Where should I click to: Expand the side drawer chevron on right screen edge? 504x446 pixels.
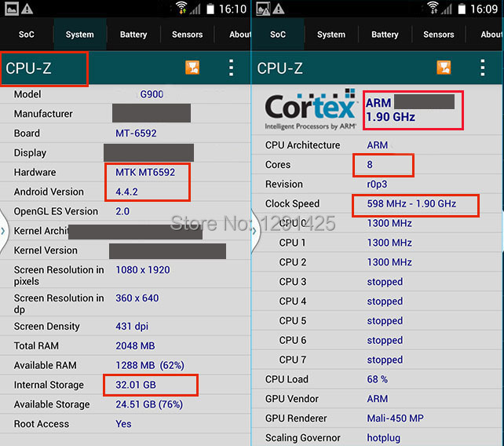[x=254, y=231]
